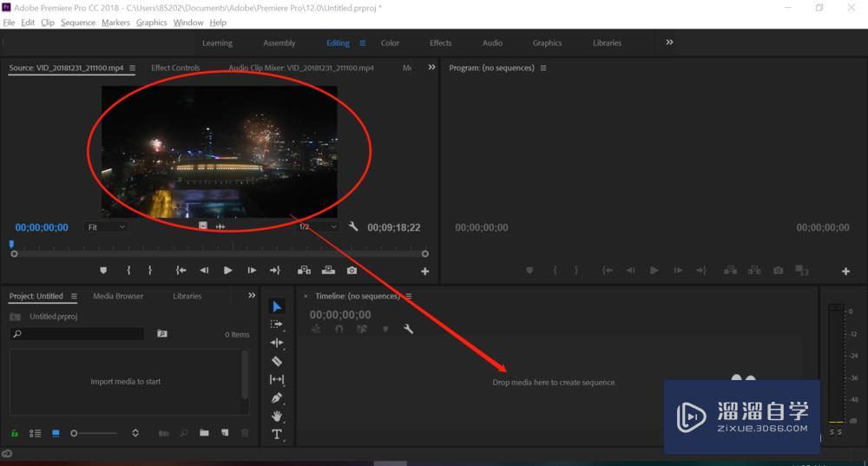Open Source monitor button editor plus icon
Viewport: 868px width, 466px height.
[x=424, y=272]
